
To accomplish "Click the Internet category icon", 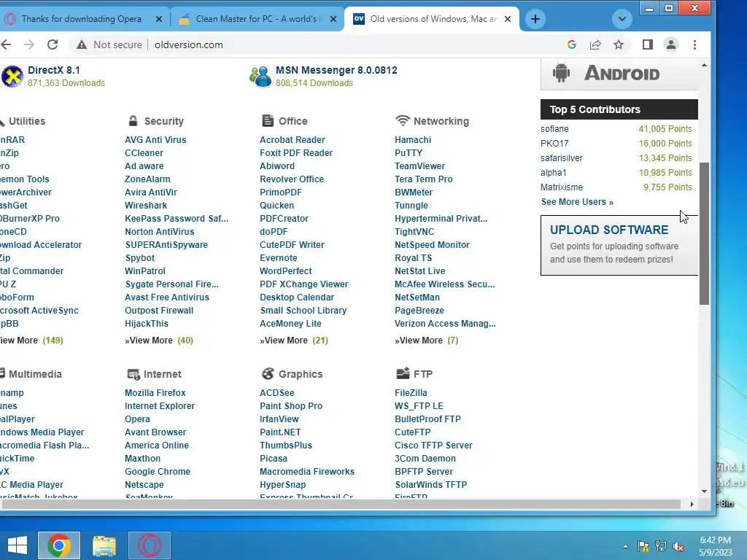I will point(133,374).
